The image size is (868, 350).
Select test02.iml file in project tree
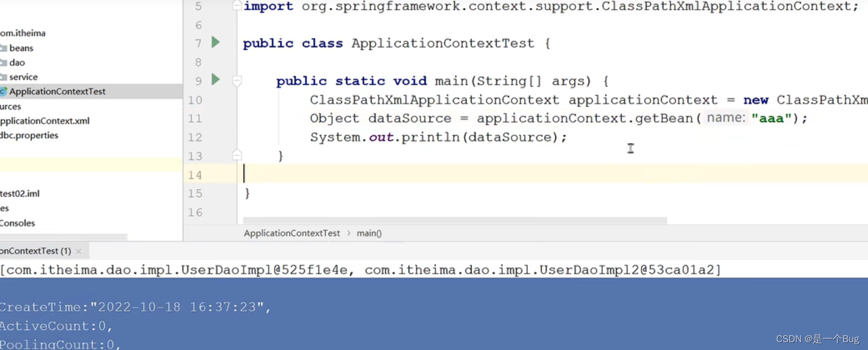[20, 193]
